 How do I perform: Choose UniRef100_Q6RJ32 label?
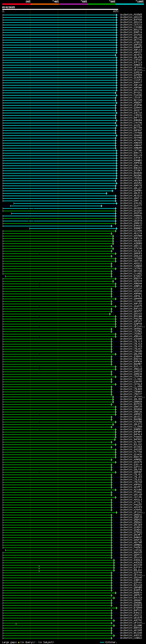pyautogui.click(x=131, y=246)
